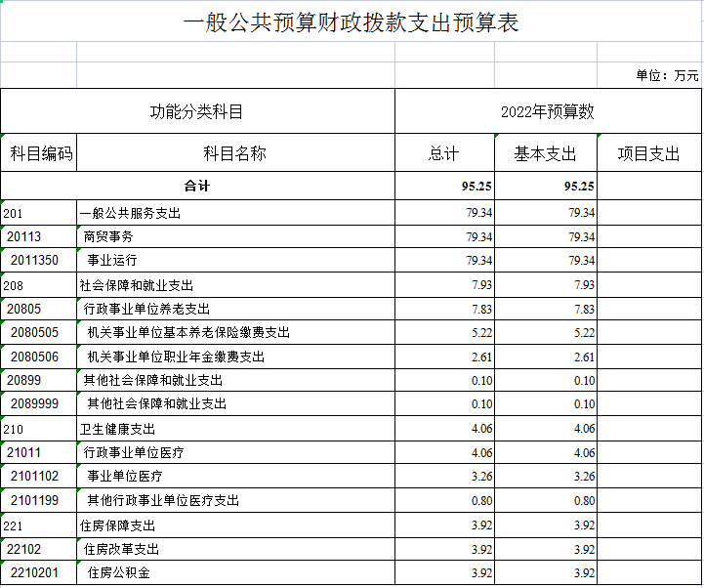Screen dimensions: 704x588
Task: Click the 基本支出 column header
Action: 546,152
